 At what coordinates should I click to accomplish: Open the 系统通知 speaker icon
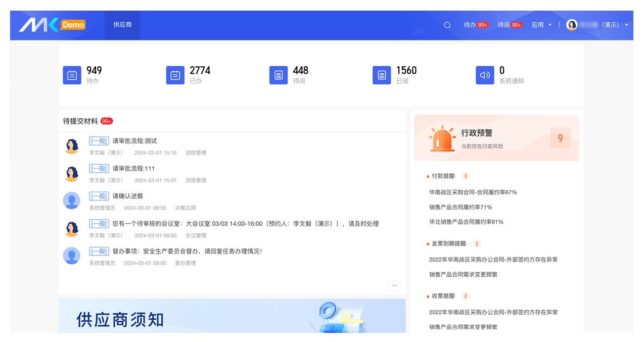pyautogui.click(x=485, y=75)
